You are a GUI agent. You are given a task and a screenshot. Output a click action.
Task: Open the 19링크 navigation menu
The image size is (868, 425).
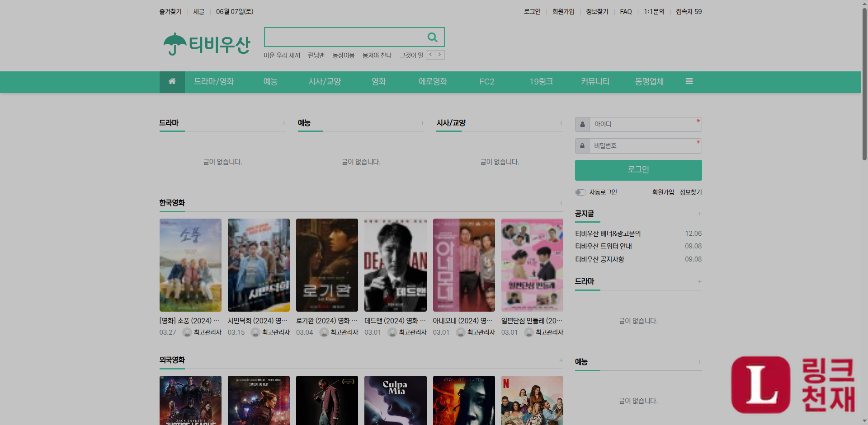[x=541, y=82]
